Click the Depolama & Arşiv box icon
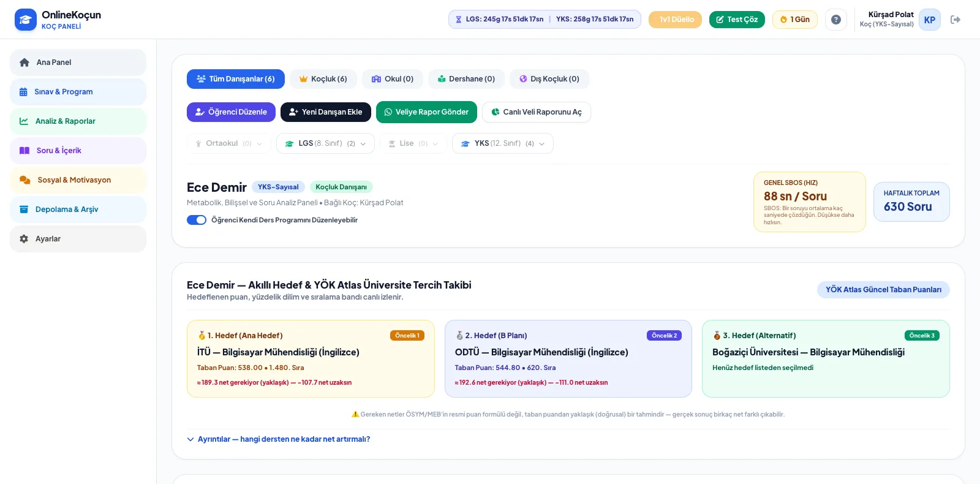980x484 pixels. [x=24, y=210]
